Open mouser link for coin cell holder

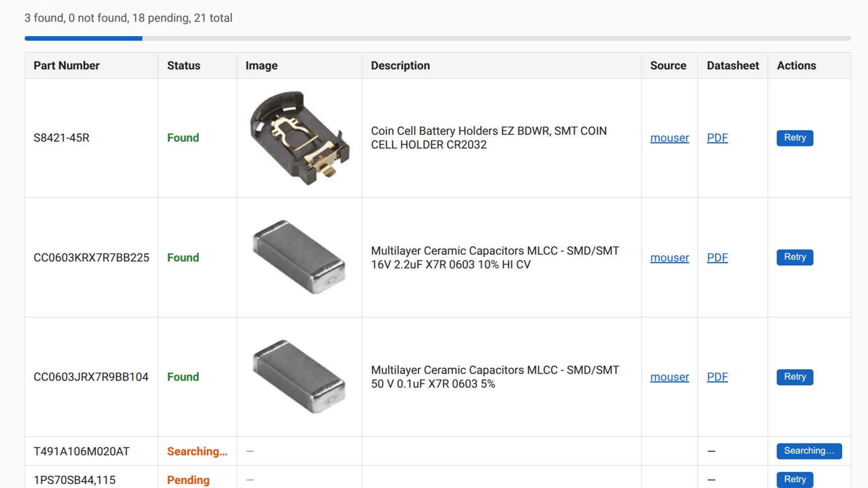(669, 138)
